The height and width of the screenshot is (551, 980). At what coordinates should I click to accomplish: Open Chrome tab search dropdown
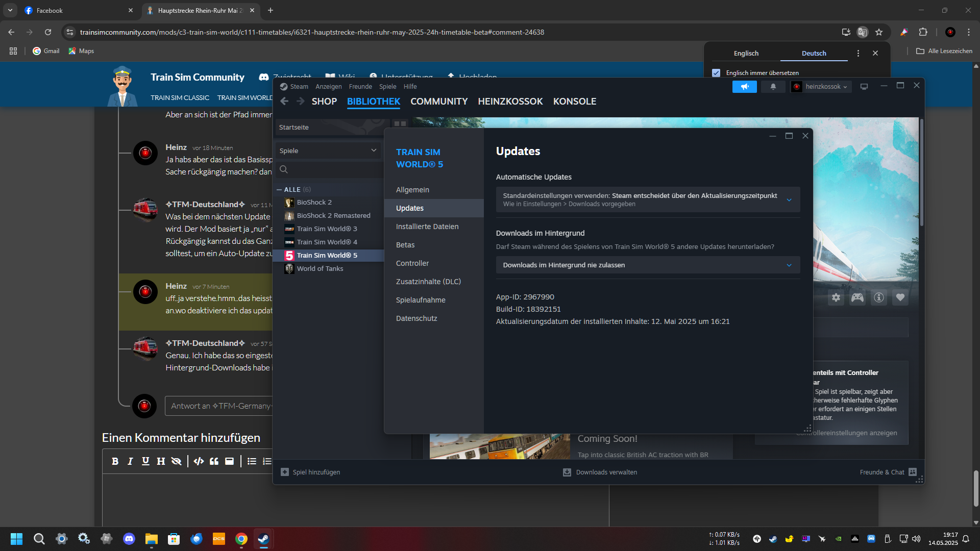click(10, 10)
